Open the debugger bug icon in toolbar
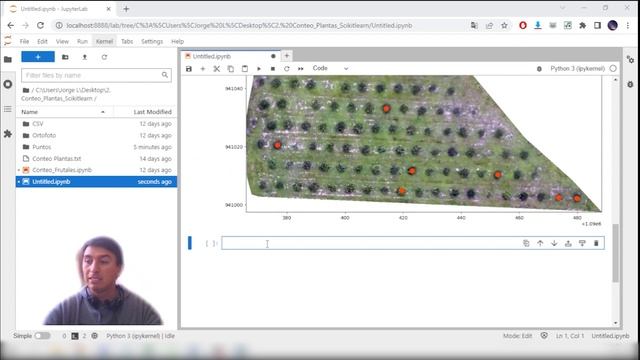640x360 pixels. [x=539, y=69]
